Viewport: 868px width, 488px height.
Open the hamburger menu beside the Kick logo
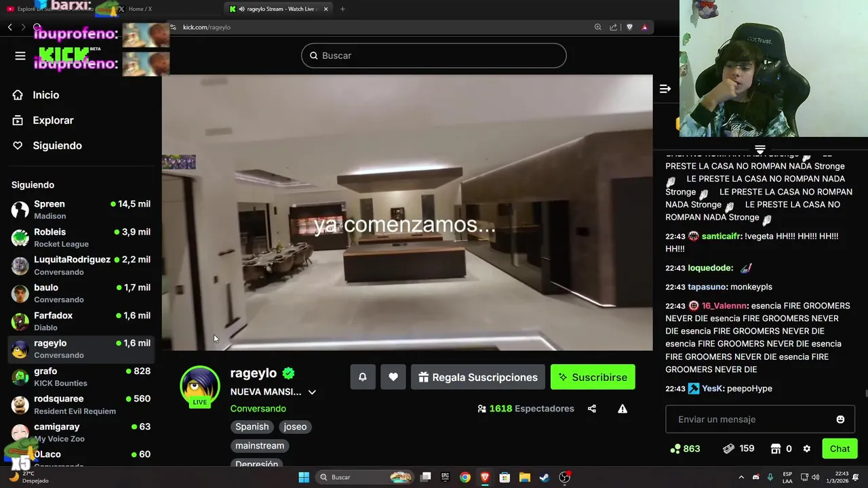[20, 56]
